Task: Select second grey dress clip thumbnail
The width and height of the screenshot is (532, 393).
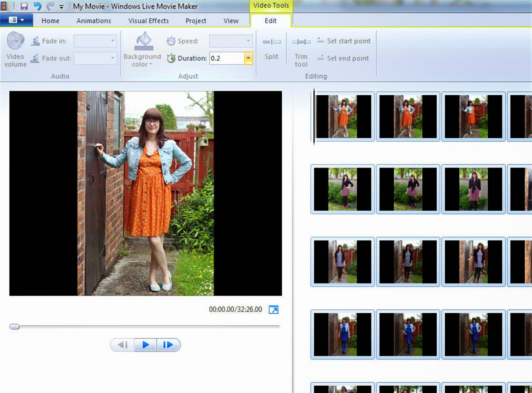Action: (x=408, y=262)
